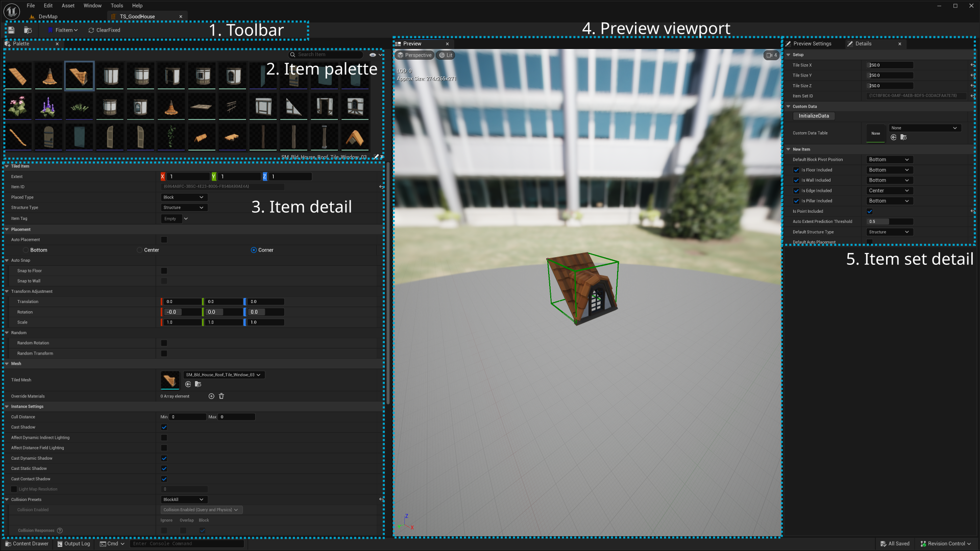The image size is (980, 551).
Task: Click the ClearFixed toolbar button
Action: (104, 30)
